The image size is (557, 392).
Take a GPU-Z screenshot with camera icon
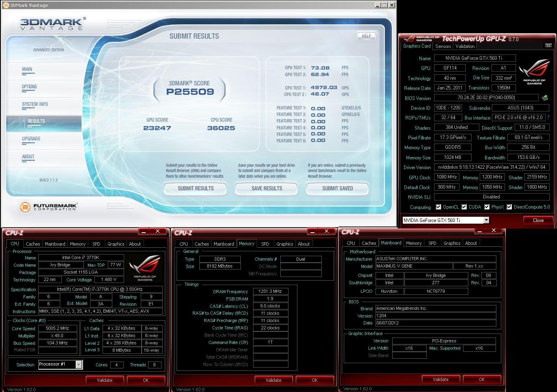coord(548,46)
